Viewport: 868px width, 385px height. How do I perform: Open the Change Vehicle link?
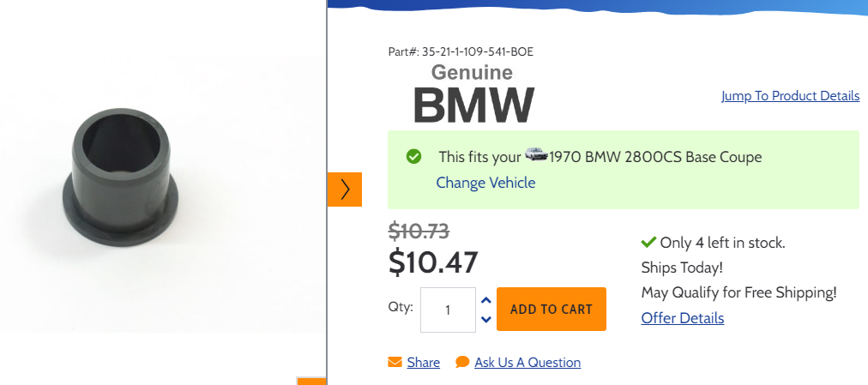tap(485, 183)
